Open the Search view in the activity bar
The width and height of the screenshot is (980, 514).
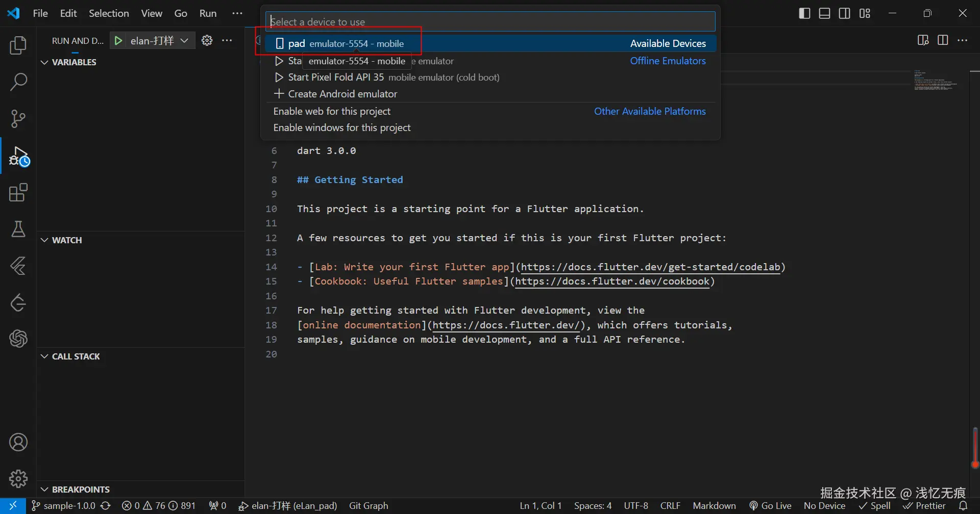tap(18, 82)
